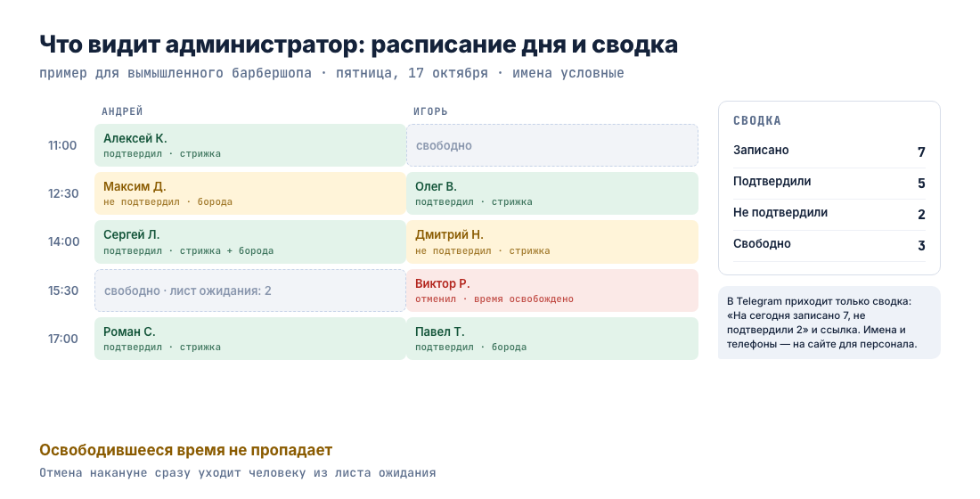This screenshot has width=980, height=499.
Task: Open Олег В. confirmed haircut card
Action: coord(552,193)
